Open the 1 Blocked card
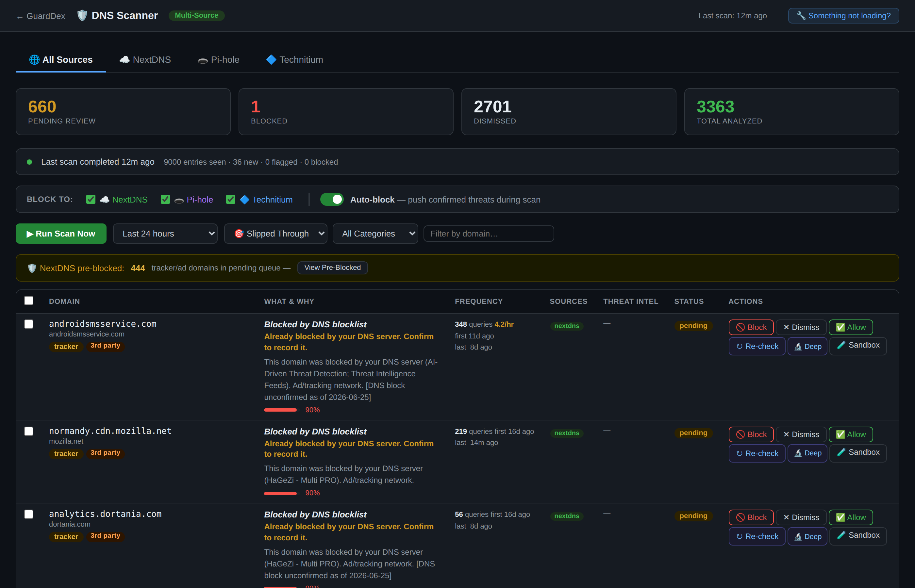Image resolution: width=915 pixels, height=588 pixels. click(346, 111)
